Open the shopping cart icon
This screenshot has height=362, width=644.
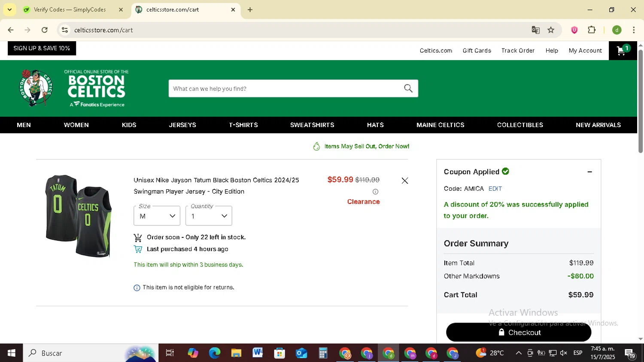[623, 51]
